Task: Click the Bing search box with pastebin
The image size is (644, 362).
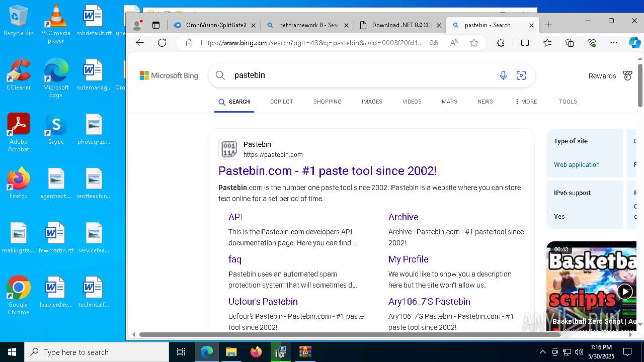Action: coord(371,75)
